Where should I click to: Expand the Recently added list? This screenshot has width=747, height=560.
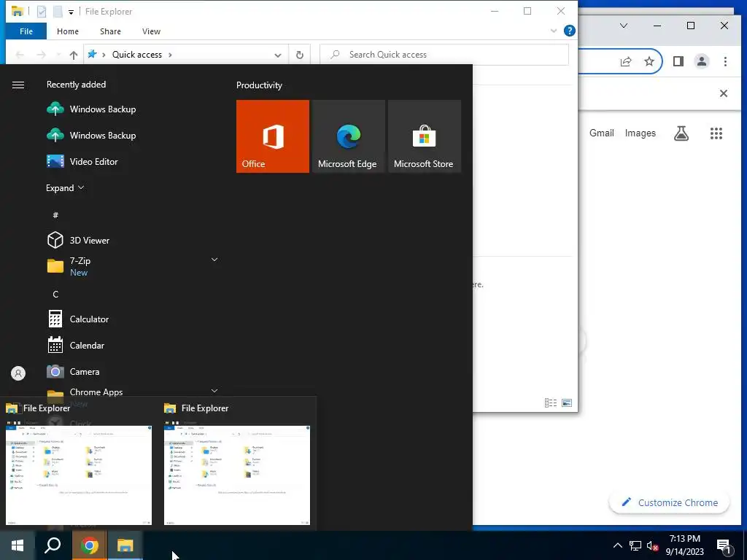click(x=65, y=188)
